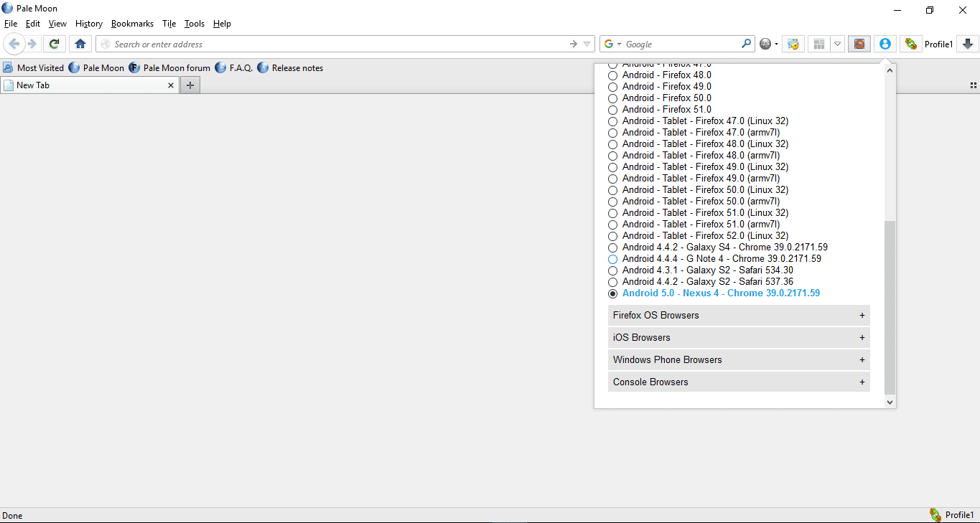Open a new tab with plus button

click(190, 85)
